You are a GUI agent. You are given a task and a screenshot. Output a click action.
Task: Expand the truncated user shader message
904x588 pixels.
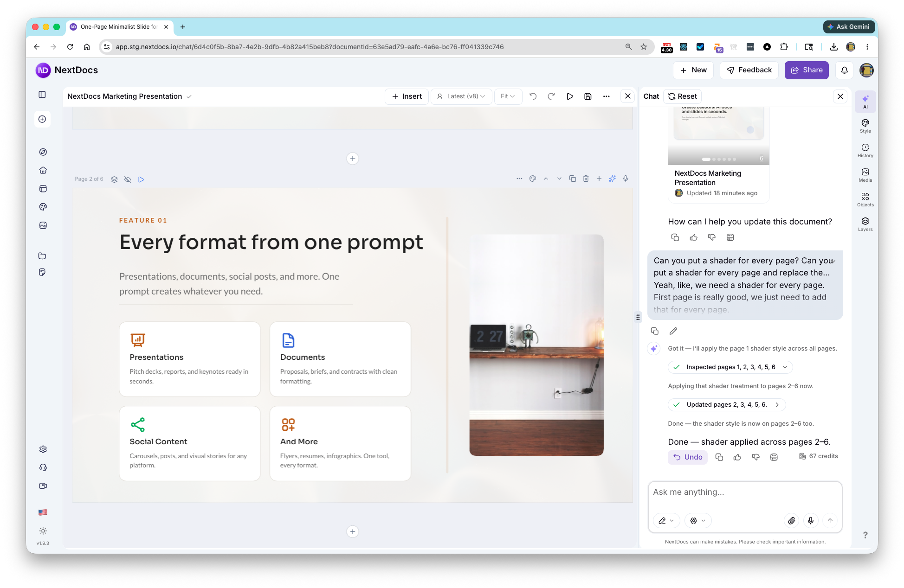pyautogui.click(x=834, y=261)
